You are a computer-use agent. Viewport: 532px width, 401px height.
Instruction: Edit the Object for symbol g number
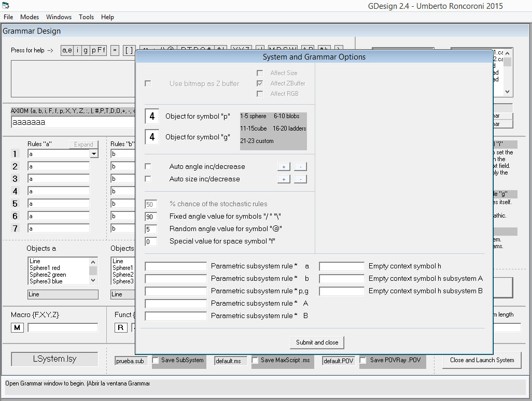click(x=152, y=137)
